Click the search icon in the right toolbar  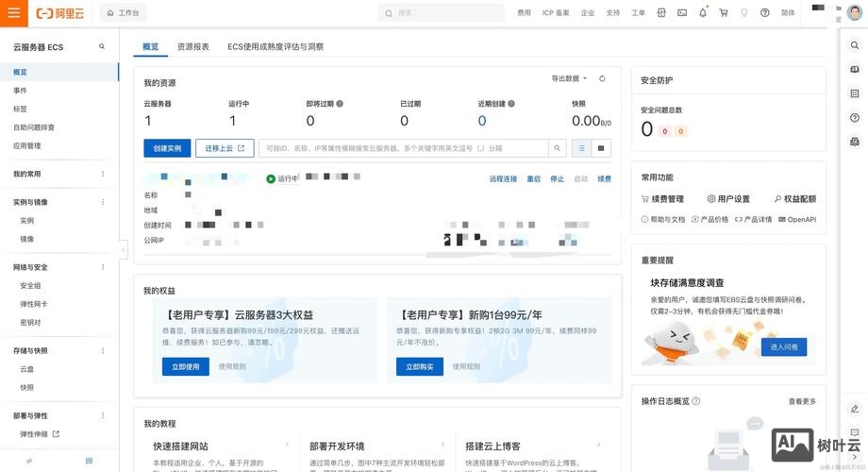855,45
